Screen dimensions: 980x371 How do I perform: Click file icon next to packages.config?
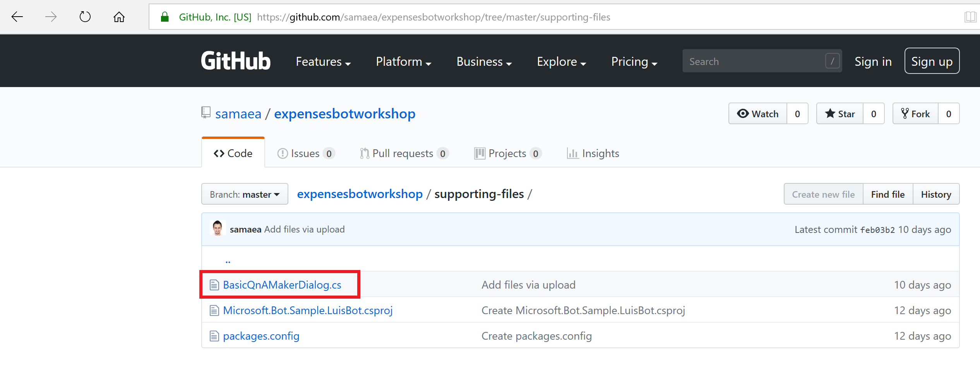pos(214,336)
